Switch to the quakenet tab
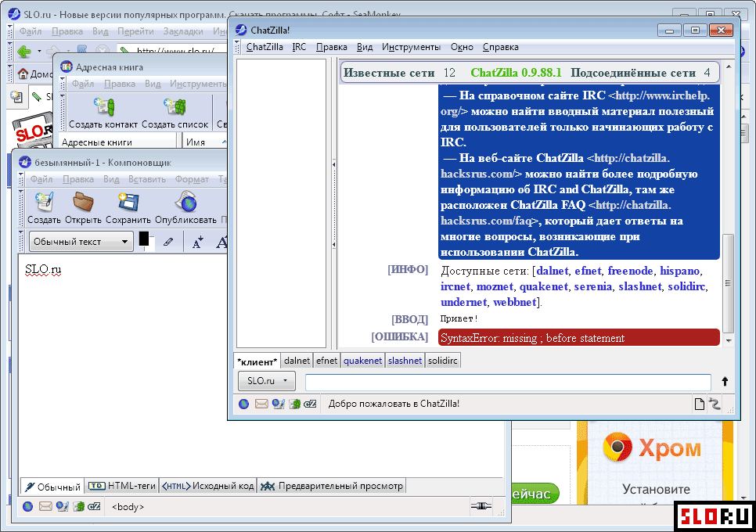The width and height of the screenshot is (756, 532). coord(362,361)
